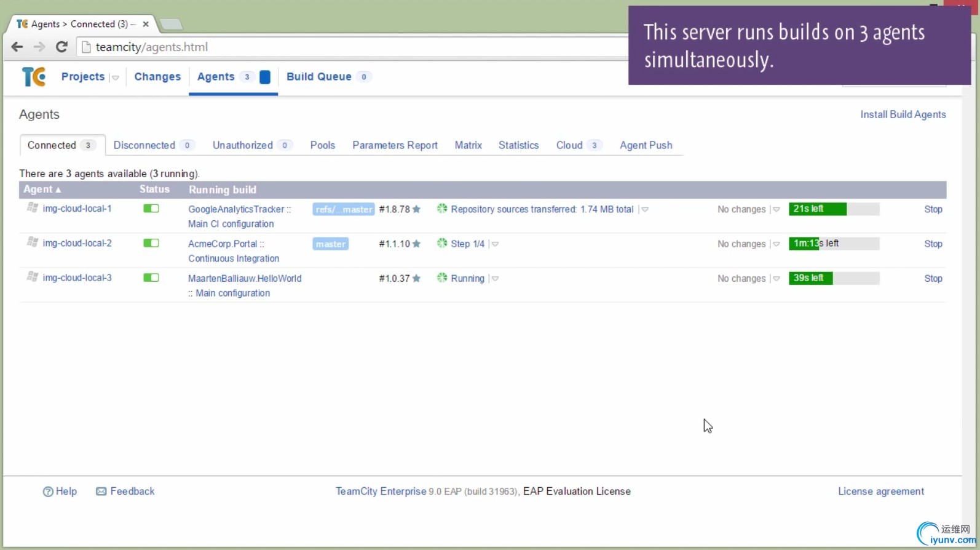The image size is (980, 550).
Task: Click the 39s left progress bar
Action: tap(834, 278)
